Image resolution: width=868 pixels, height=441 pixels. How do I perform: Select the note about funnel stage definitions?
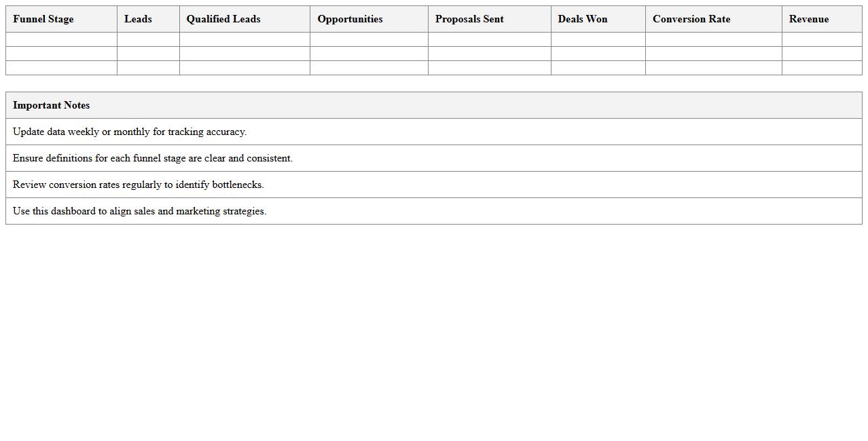pos(152,158)
